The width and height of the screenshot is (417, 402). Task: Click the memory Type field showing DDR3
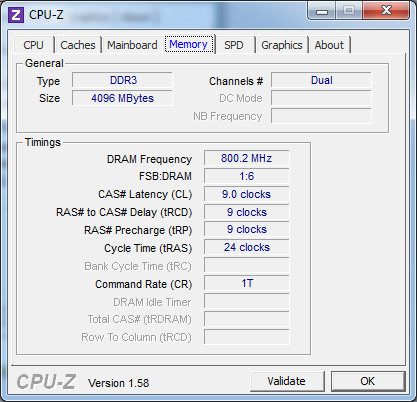[x=122, y=80]
